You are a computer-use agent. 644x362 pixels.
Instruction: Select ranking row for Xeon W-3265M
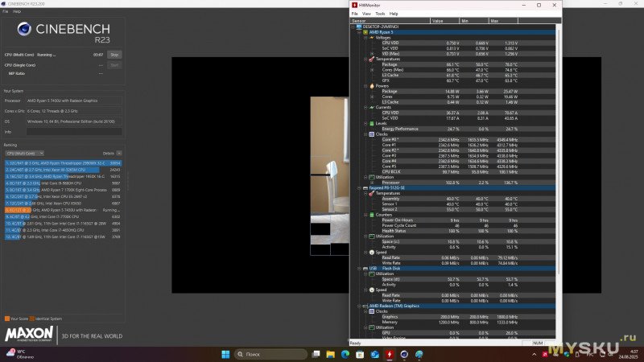click(x=63, y=170)
